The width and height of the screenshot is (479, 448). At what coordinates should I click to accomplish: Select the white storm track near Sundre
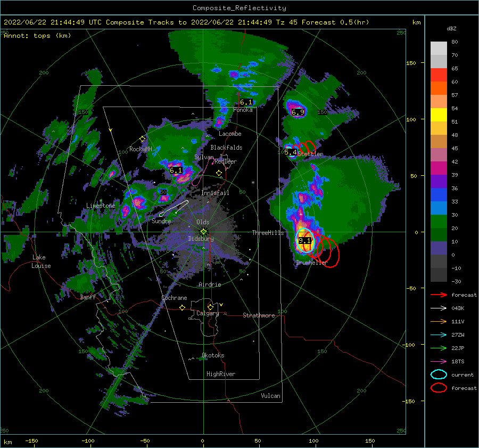point(174,208)
